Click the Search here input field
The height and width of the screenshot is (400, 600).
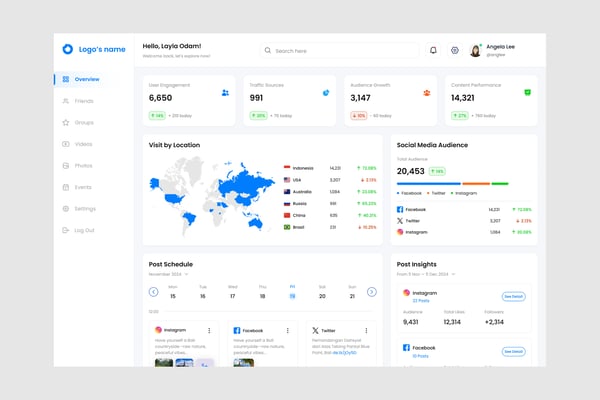(340, 51)
